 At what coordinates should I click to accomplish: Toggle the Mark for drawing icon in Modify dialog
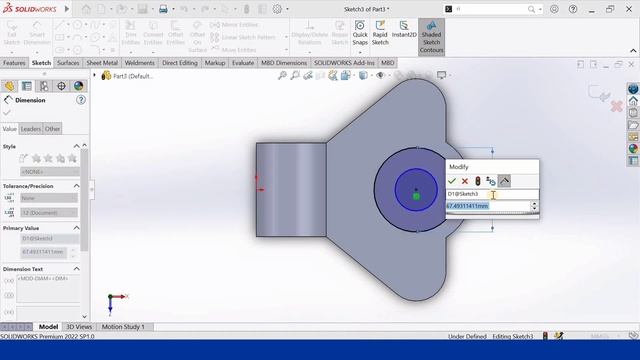[x=504, y=181]
